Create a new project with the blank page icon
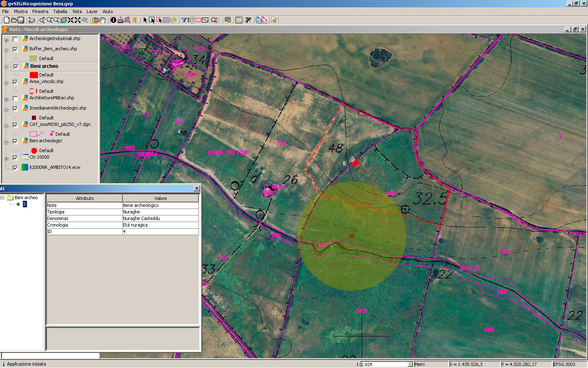This screenshot has width=588, height=368. [x=7, y=20]
